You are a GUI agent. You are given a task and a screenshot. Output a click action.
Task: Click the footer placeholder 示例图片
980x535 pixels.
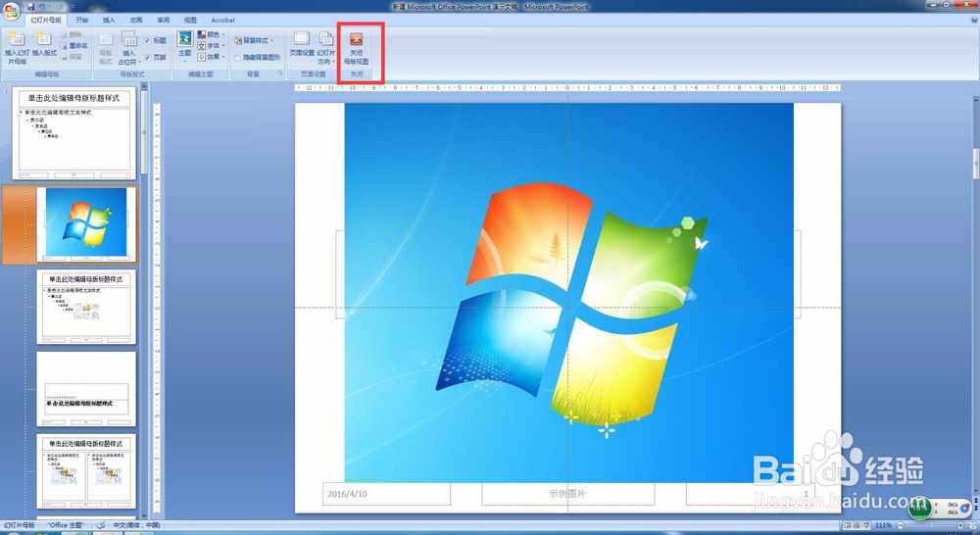pyautogui.click(x=567, y=494)
